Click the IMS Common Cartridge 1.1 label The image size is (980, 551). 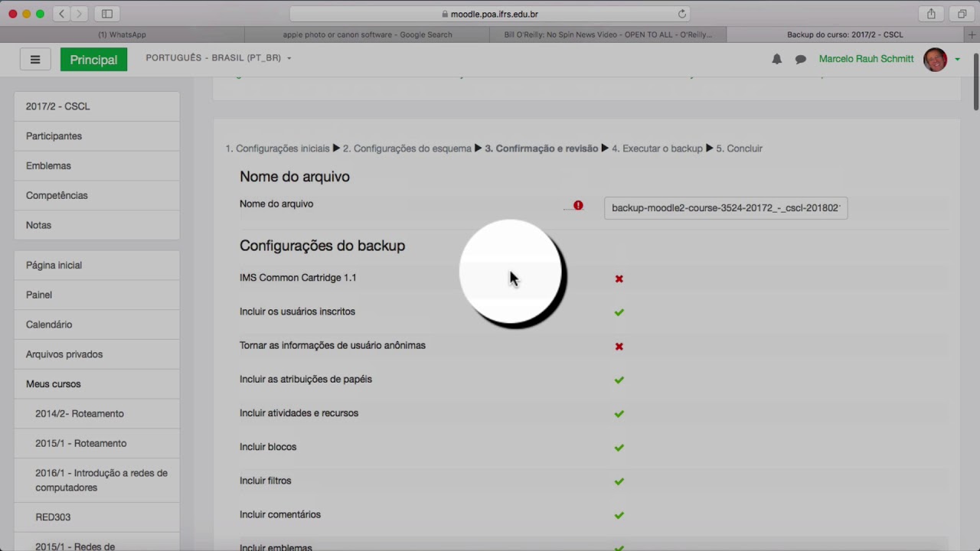coord(298,278)
